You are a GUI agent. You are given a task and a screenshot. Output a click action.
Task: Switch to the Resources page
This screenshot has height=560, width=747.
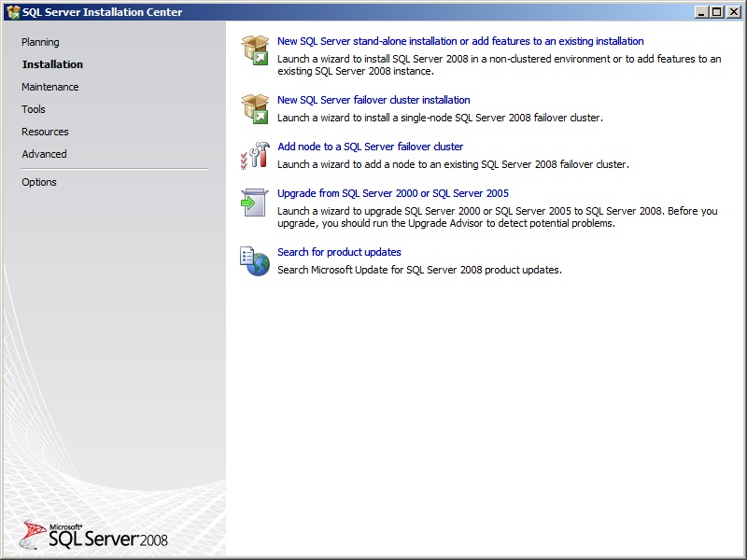pyautogui.click(x=46, y=132)
